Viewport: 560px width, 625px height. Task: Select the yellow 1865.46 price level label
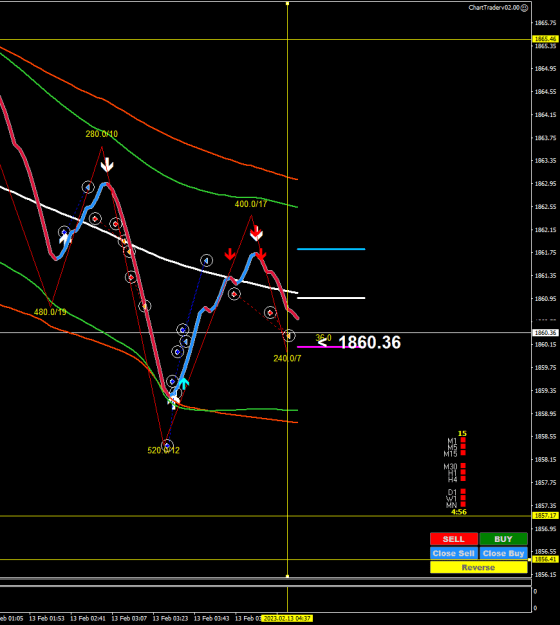[545, 39]
